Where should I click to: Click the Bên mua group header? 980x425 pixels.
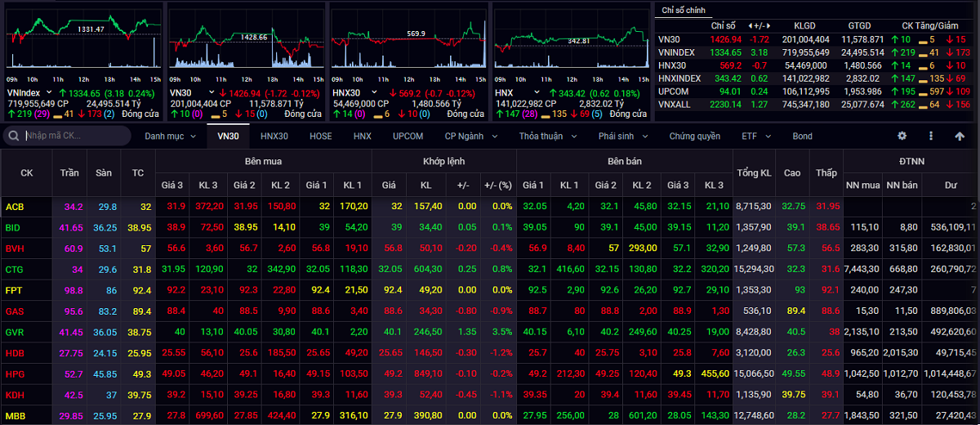264,161
